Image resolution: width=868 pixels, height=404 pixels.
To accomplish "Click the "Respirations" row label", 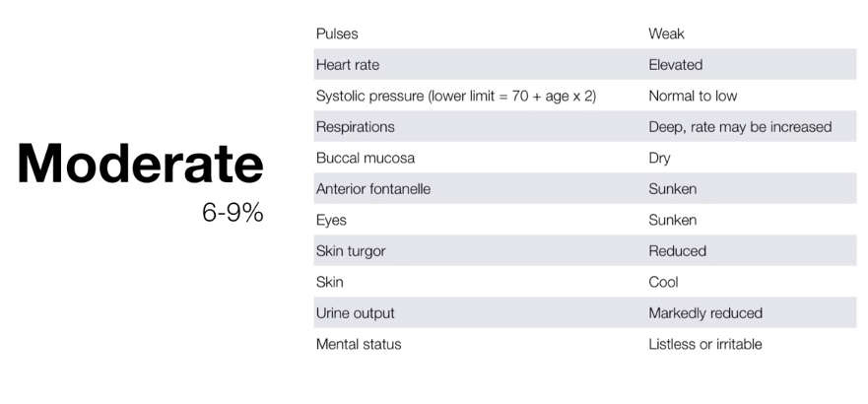I will click(x=356, y=127).
